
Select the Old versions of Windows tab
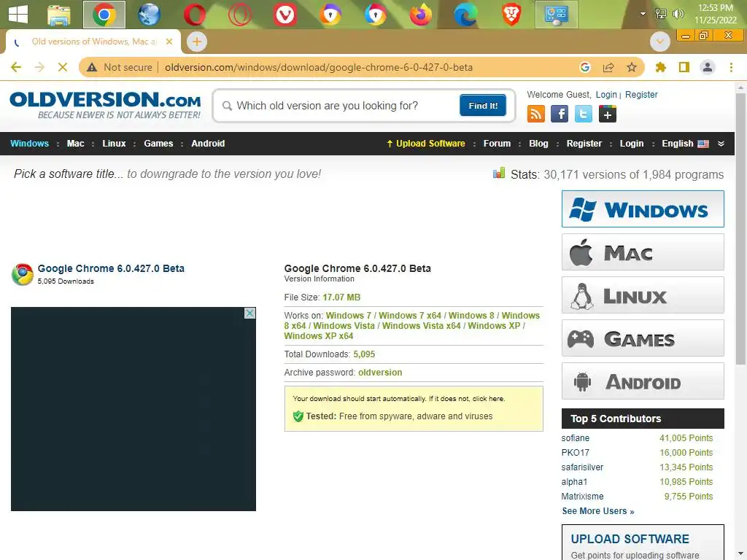93,42
